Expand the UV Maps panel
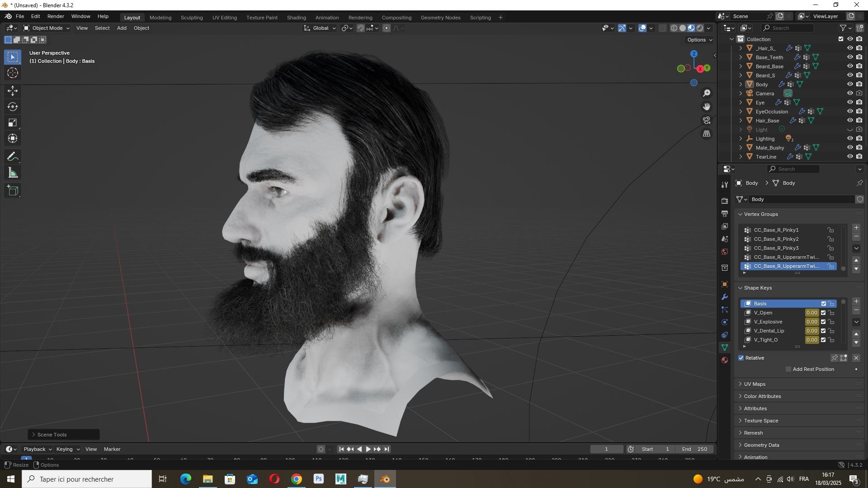The image size is (868, 488). 754,384
